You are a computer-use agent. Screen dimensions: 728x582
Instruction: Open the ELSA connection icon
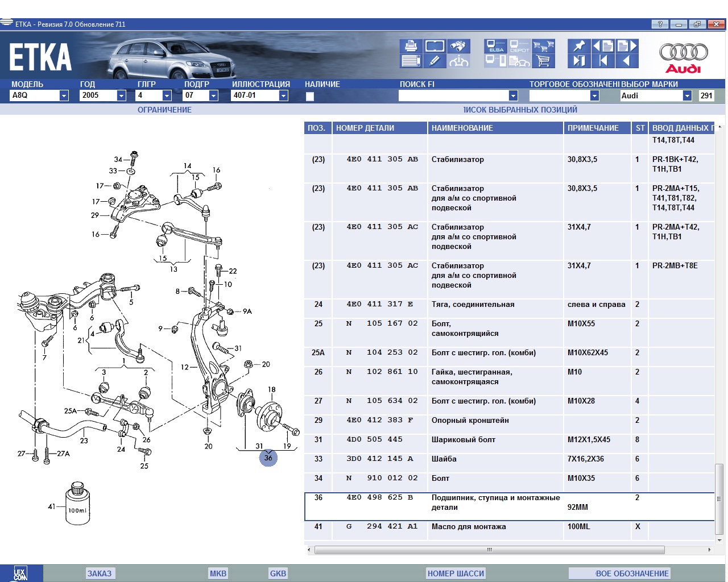pyautogui.click(x=496, y=46)
